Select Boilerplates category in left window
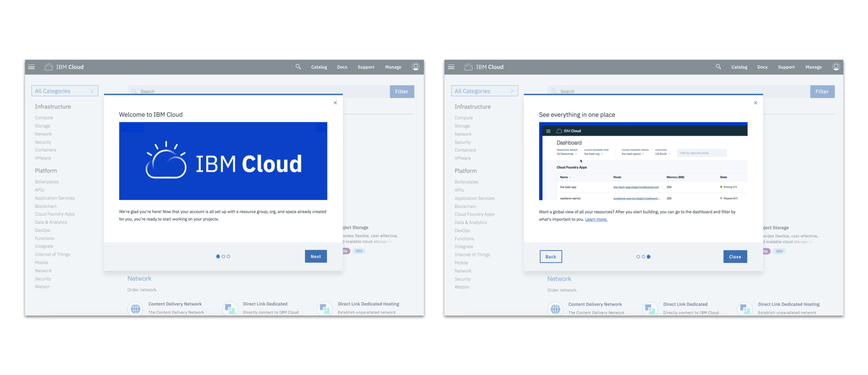868x375 pixels. coord(47,182)
